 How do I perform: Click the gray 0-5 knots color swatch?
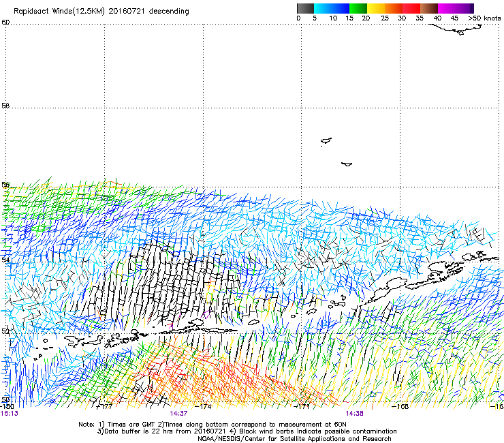pos(305,8)
